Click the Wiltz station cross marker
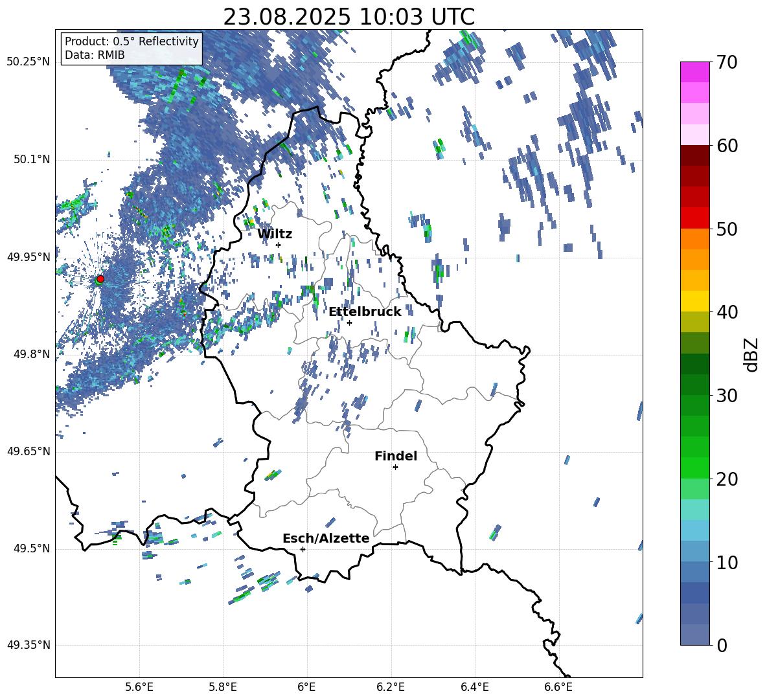The height and width of the screenshot is (700, 767). [x=279, y=245]
